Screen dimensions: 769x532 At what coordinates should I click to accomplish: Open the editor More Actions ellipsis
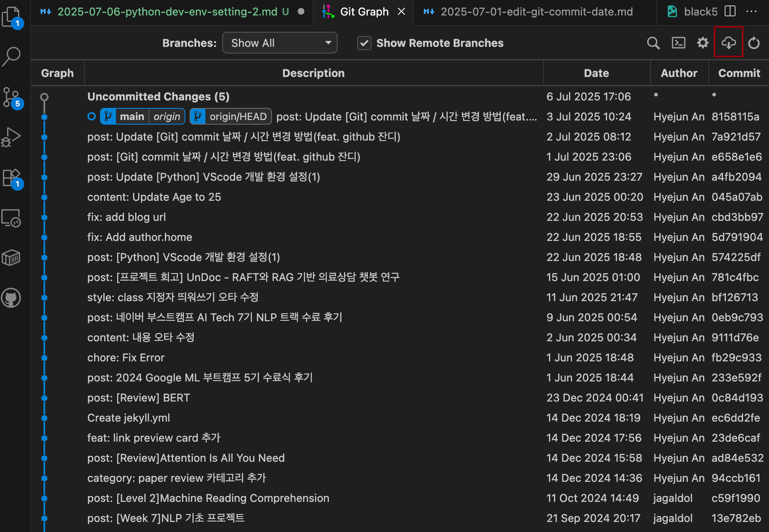coord(751,11)
